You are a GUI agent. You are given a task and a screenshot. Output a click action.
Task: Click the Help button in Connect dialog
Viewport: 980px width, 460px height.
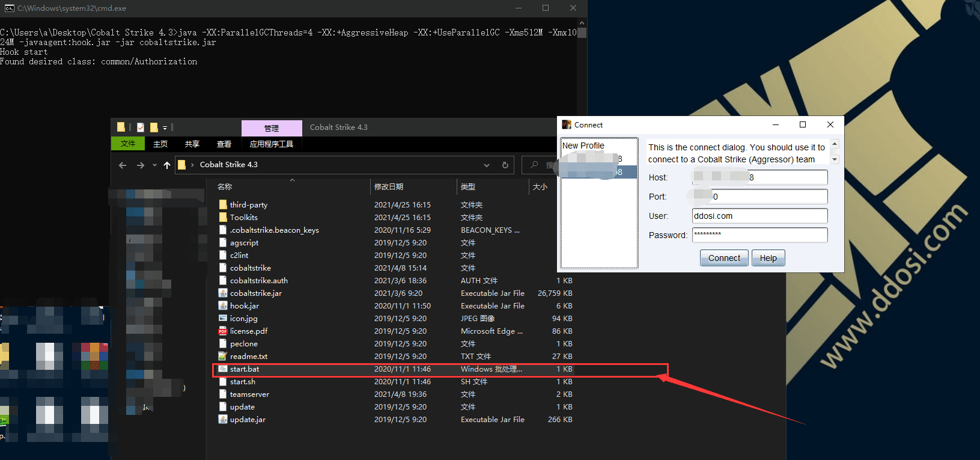(x=768, y=258)
